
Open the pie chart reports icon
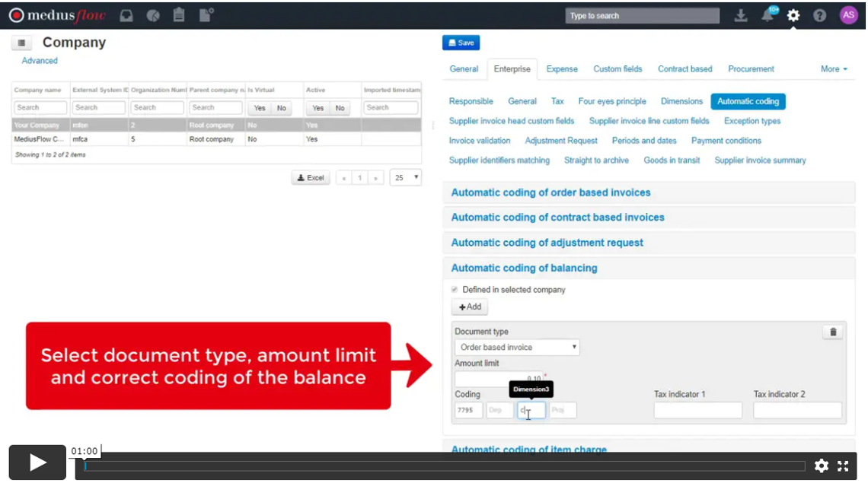click(x=153, y=15)
